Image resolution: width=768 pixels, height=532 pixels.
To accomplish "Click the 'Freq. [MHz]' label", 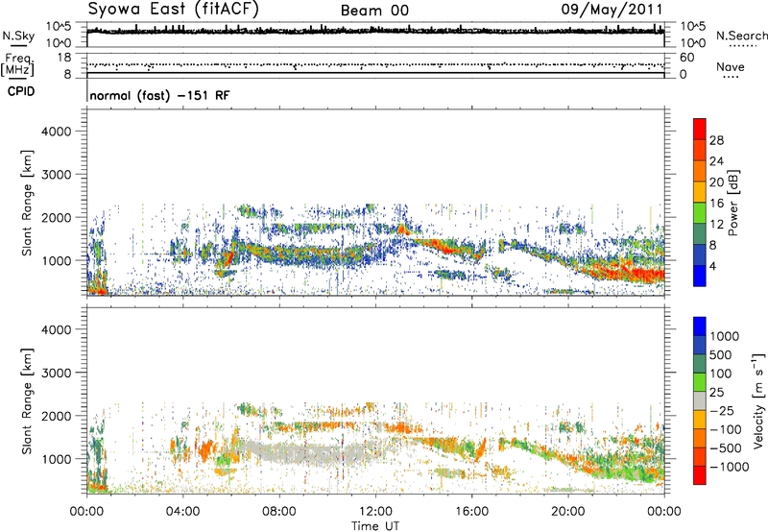I will pyautogui.click(x=17, y=65).
